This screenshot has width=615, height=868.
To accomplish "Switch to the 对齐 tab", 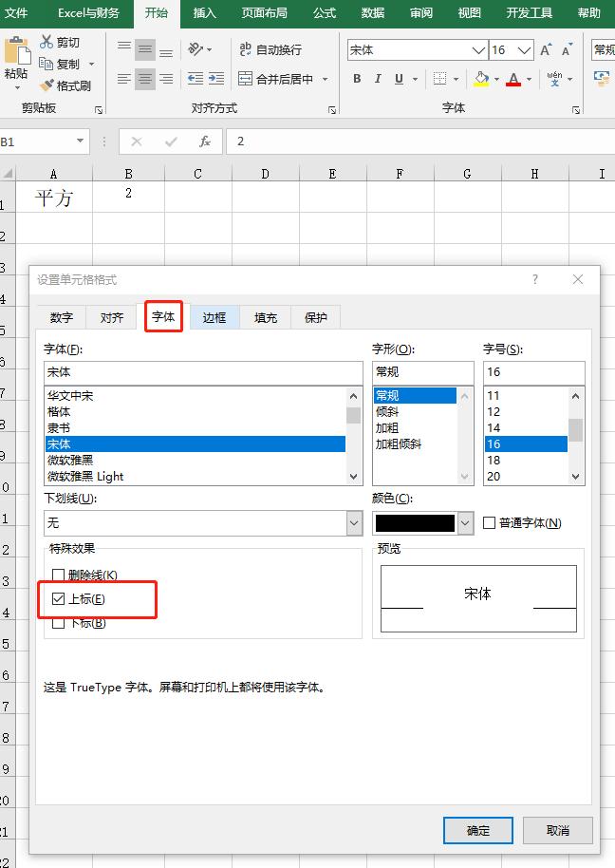I will (x=112, y=317).
